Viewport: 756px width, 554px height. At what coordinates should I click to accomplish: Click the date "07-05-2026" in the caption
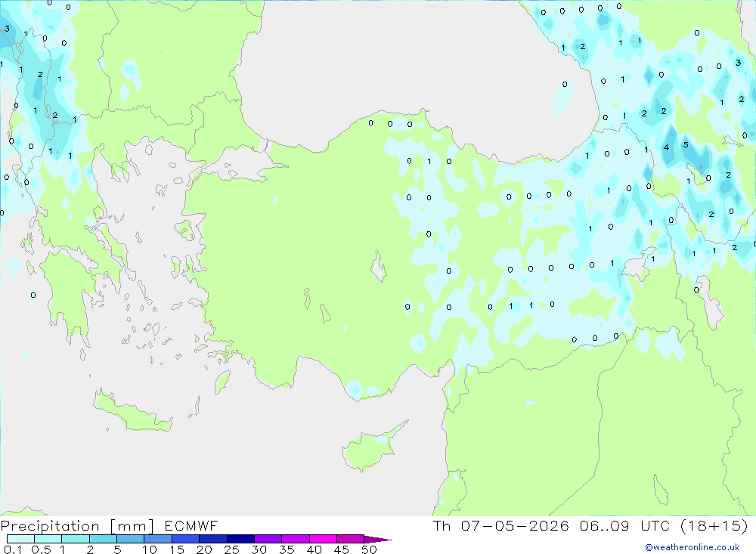click(515, 525)
